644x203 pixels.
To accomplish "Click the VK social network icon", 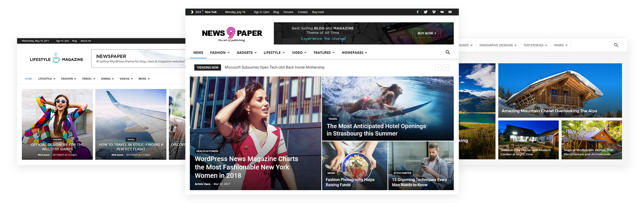I will pyautogui.click(x=442, y=12).
